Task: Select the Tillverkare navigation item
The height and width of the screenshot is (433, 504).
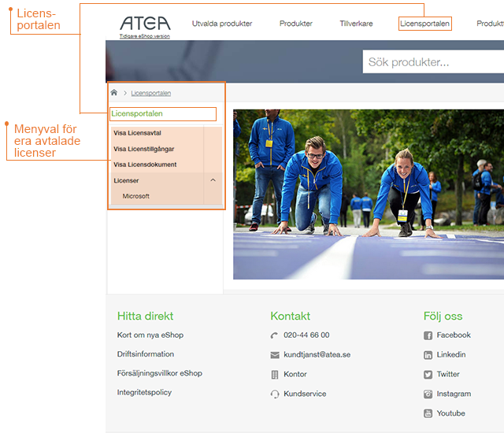Action: coord(356,24)
